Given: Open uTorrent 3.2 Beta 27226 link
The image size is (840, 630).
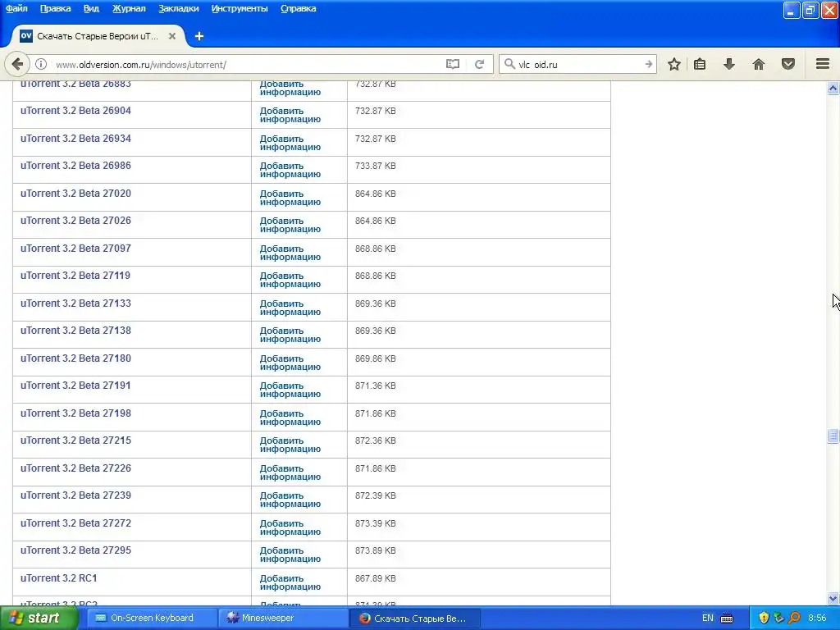Looking at the screenshot, I should pyautogui.click(x=75, y=468).
